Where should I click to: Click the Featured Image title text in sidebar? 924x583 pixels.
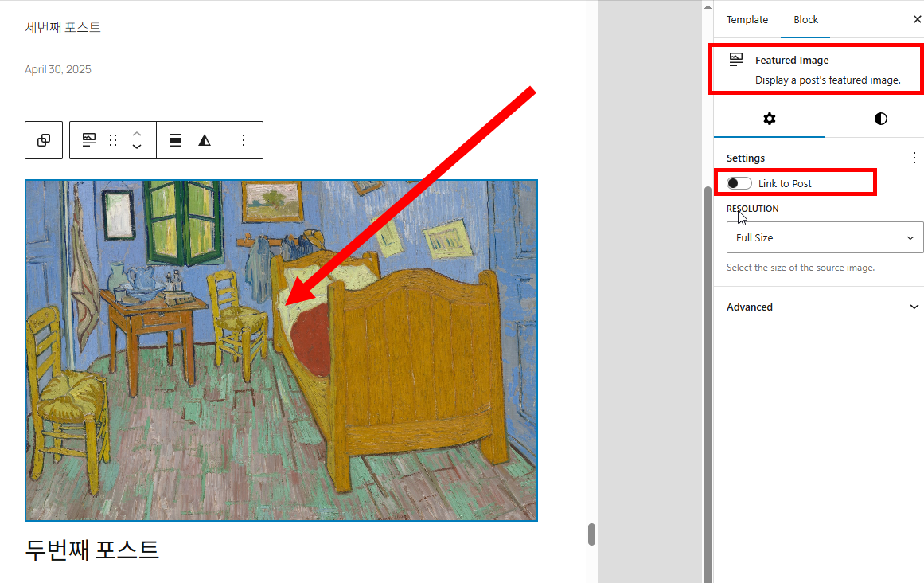(792, 60)
